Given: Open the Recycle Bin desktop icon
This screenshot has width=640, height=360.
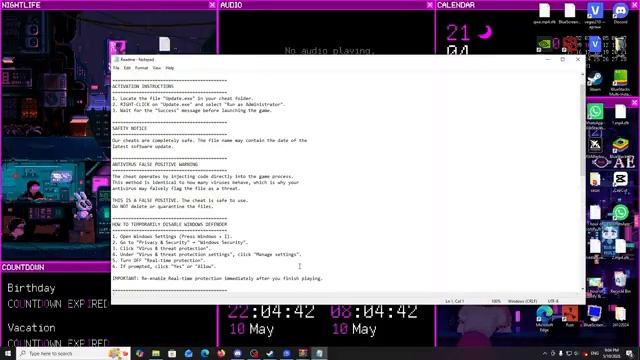Looking at the screenshot, I should point(620,282).
